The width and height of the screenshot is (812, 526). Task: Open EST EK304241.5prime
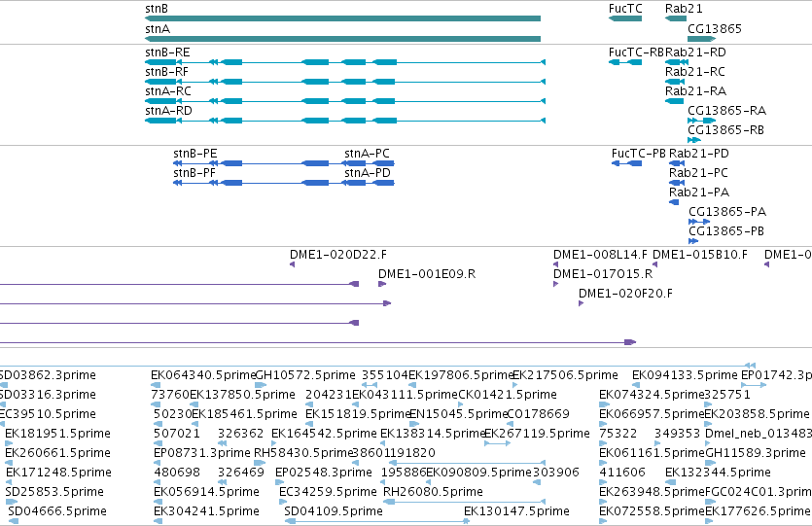click(x=206, y=511)
